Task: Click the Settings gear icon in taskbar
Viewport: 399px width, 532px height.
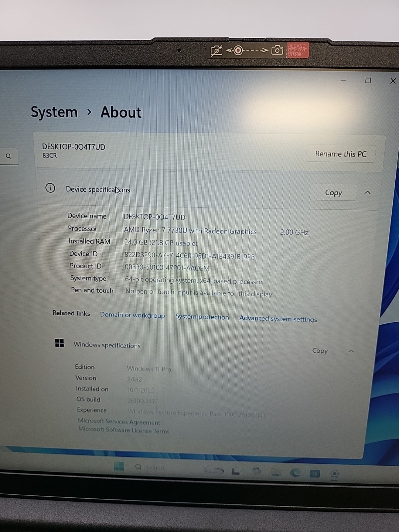Action: (x=334, y=474)
